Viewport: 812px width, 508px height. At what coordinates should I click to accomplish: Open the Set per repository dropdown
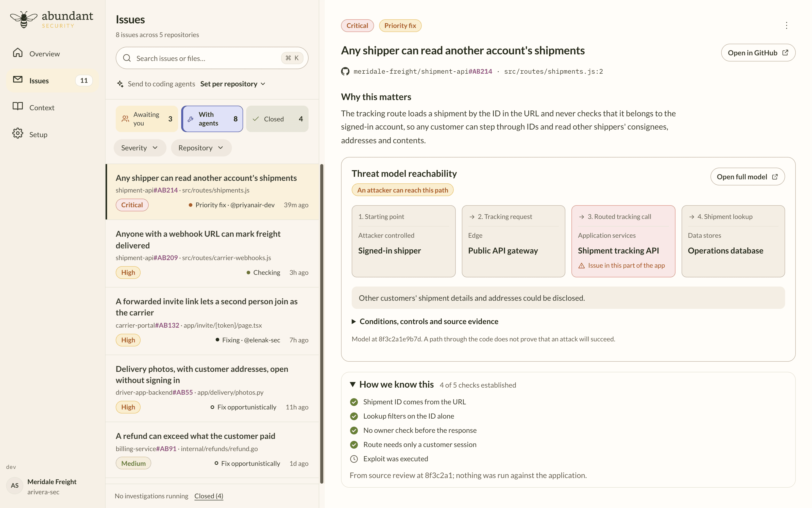pyautogui.click(x=233, y=84)
